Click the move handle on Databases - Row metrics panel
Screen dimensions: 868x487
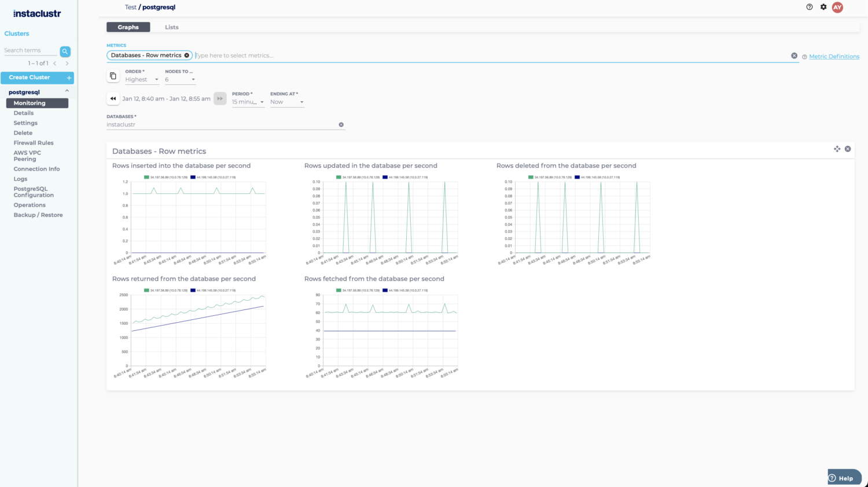837,149
